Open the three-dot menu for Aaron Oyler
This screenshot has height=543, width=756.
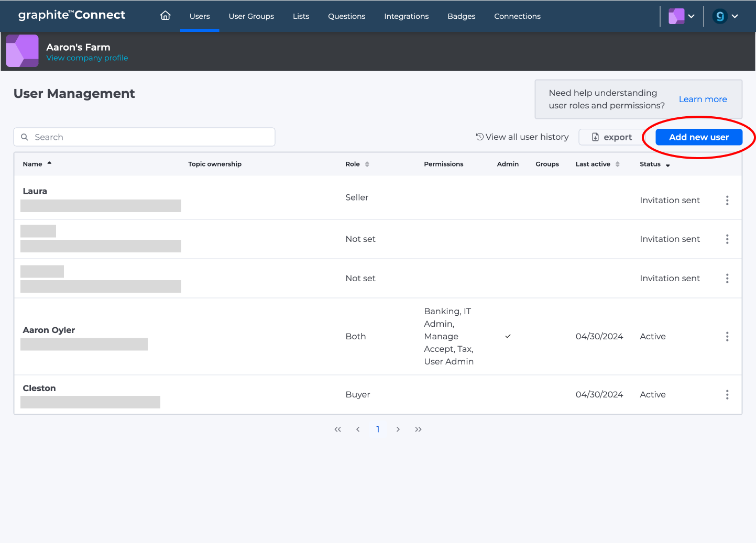tap(727, 337)
